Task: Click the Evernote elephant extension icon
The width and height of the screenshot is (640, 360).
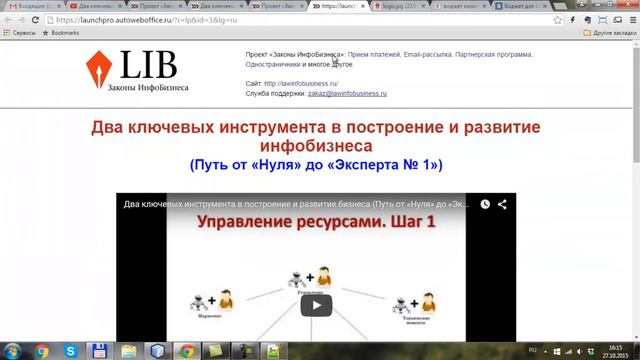Action: tap(588, 20)
